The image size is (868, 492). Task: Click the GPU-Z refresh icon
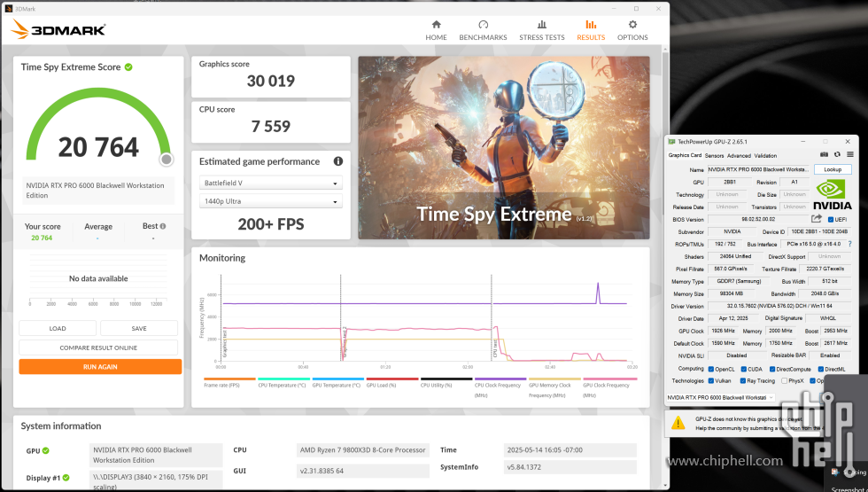(x=837, y=154)
